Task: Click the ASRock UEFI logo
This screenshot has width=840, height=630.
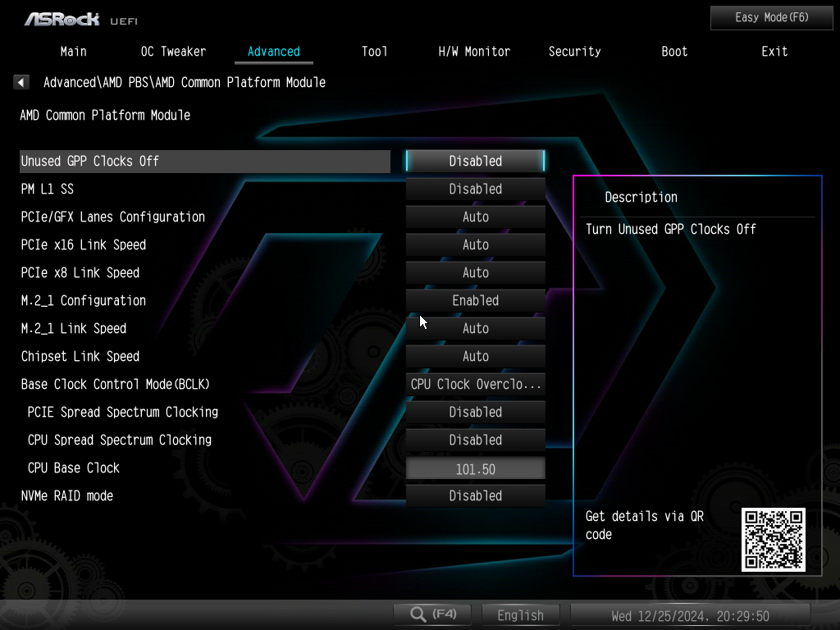Action: [x=81, y=20]
